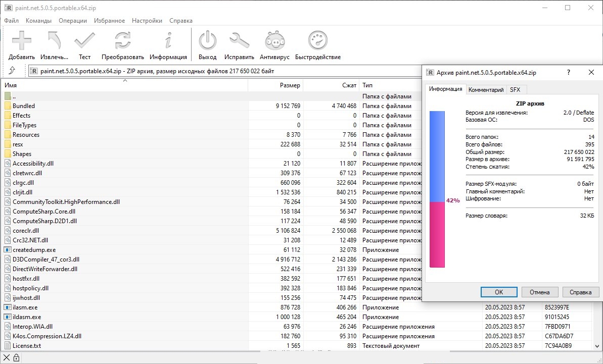Open the Избранное menu
The width and height of the screenshot is (603, 364).
(x=109, y=21)
